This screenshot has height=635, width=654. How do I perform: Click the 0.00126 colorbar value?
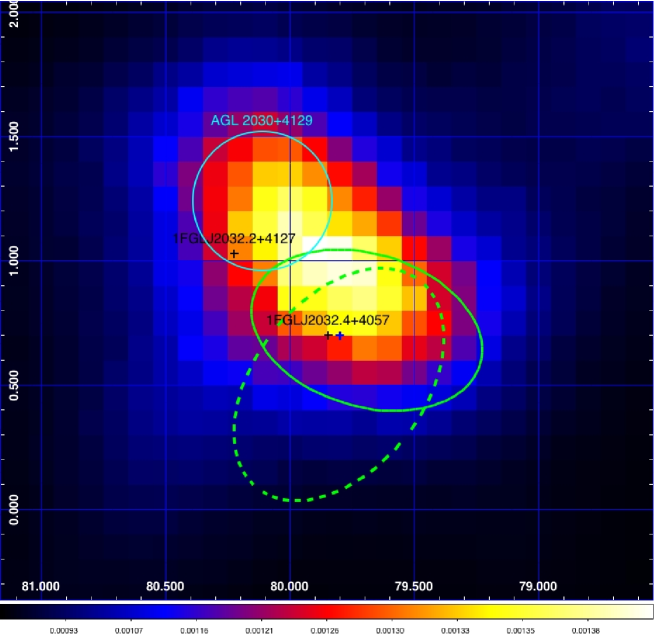point(325,631)
